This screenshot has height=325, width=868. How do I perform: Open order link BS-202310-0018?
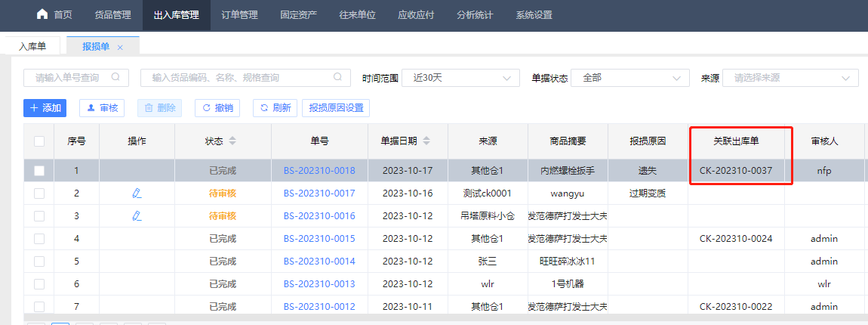point(319,171)
